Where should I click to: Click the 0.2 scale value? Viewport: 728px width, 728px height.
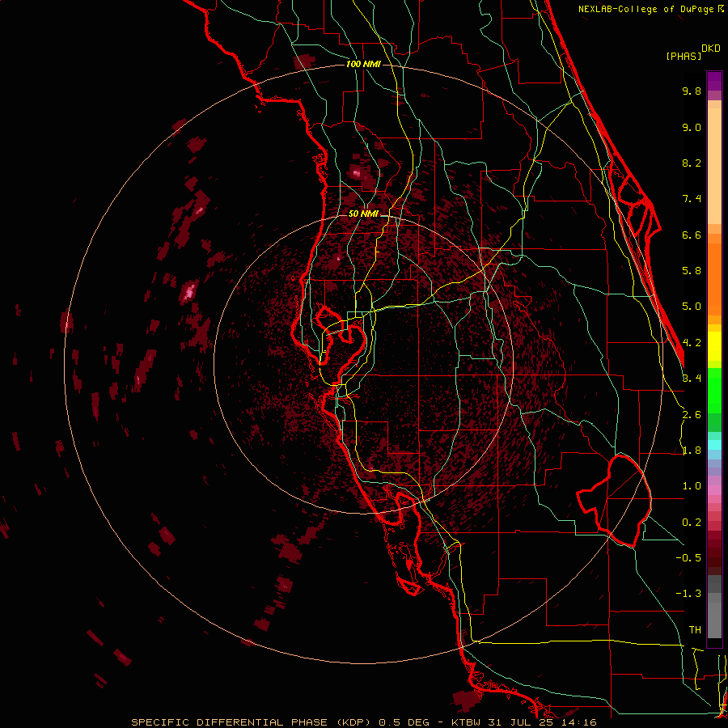coord(692,523)
